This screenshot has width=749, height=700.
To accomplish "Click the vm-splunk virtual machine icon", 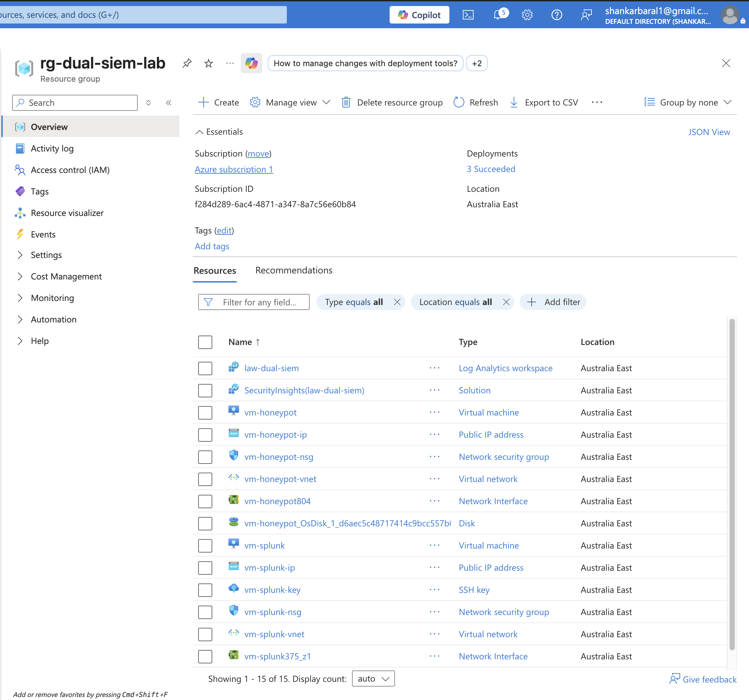I will [x=233, y=544].
